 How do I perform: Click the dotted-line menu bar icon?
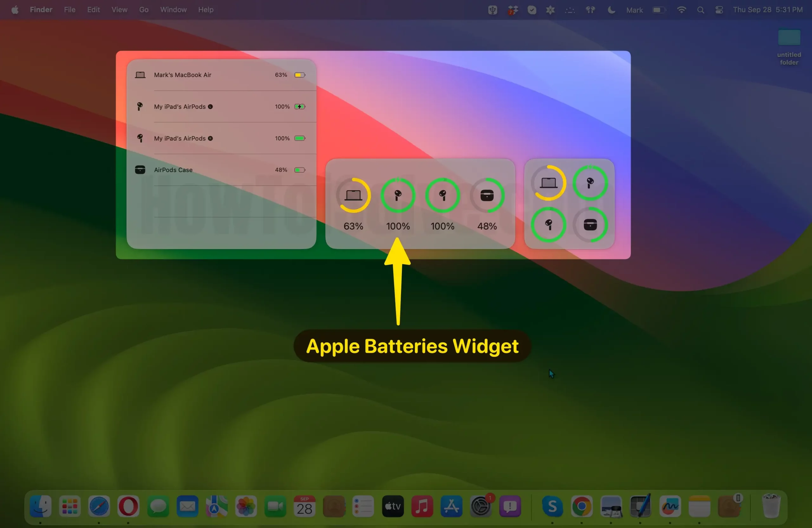coord(569,10)
